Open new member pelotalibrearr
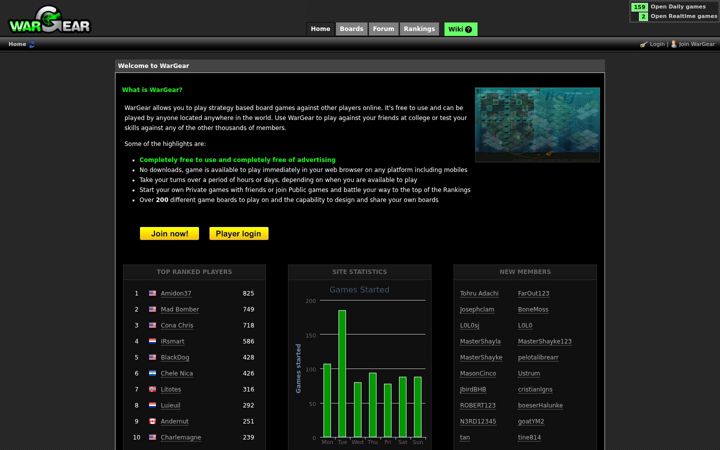Screen dimensions: 720x450 point(538,358)
